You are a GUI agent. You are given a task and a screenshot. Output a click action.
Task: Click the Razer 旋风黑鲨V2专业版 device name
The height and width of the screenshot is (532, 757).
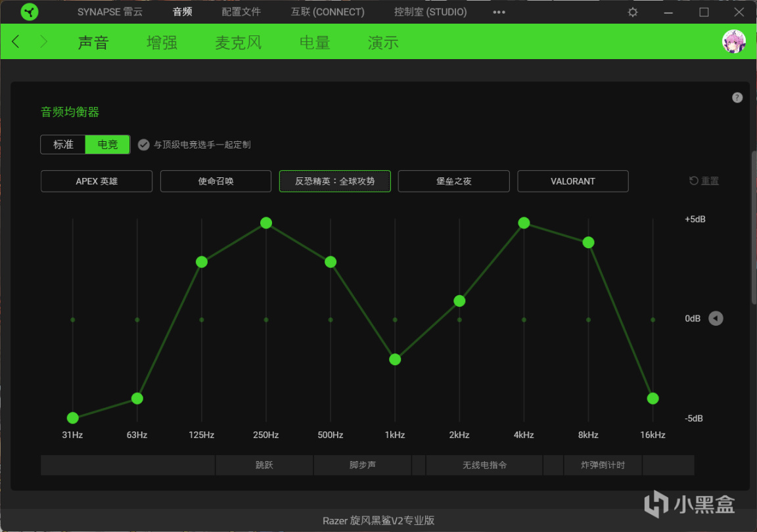tap(378, 520)
